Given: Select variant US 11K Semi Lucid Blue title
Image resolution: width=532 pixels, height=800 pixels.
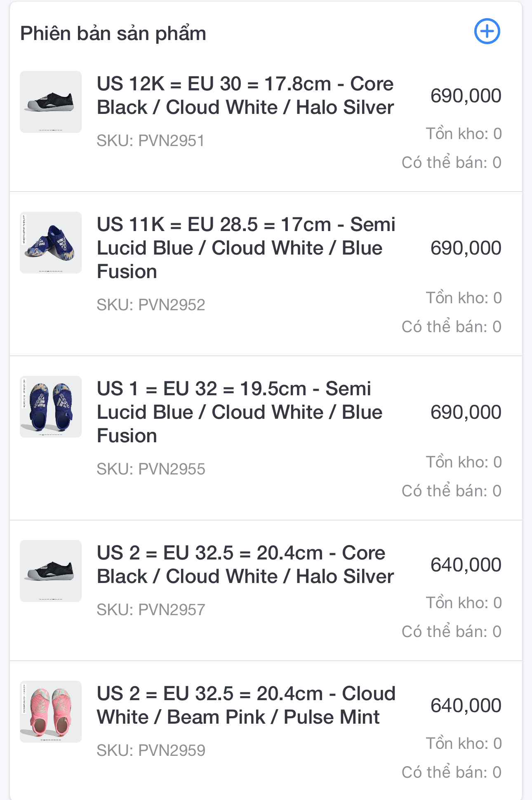Looking at the screenshot, I should 246,248.
